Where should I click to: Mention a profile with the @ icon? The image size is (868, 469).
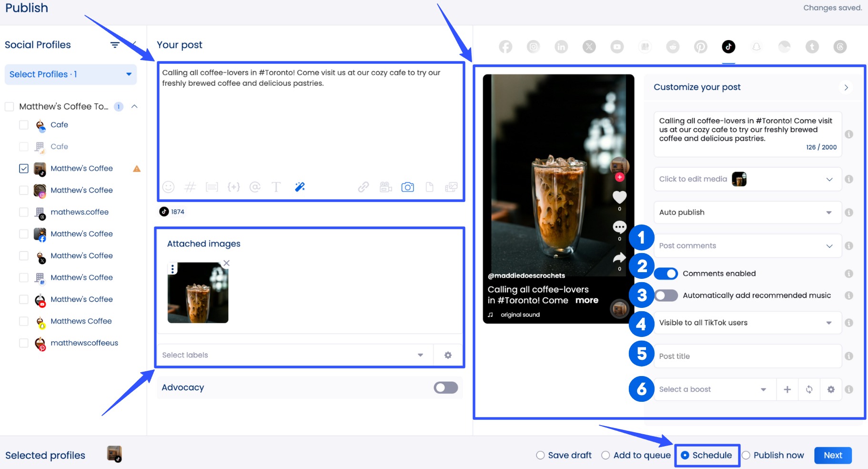point(255,187)
